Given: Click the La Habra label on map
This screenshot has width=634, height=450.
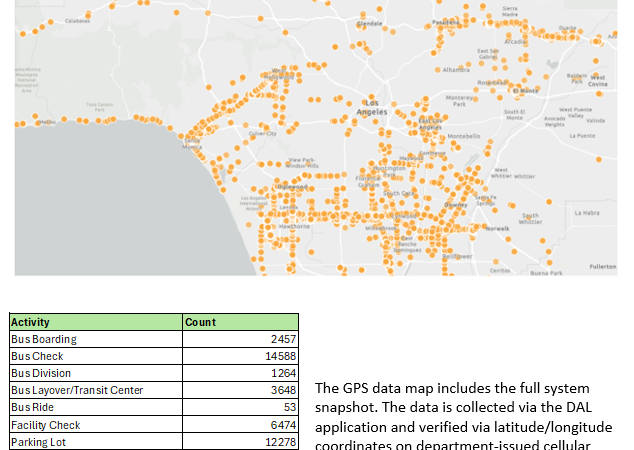Looking at the screenshot, I should [x=586, y=213].
